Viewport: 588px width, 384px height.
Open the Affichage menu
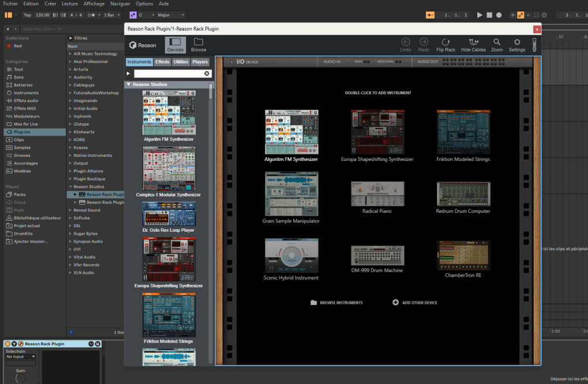[94, 4]
